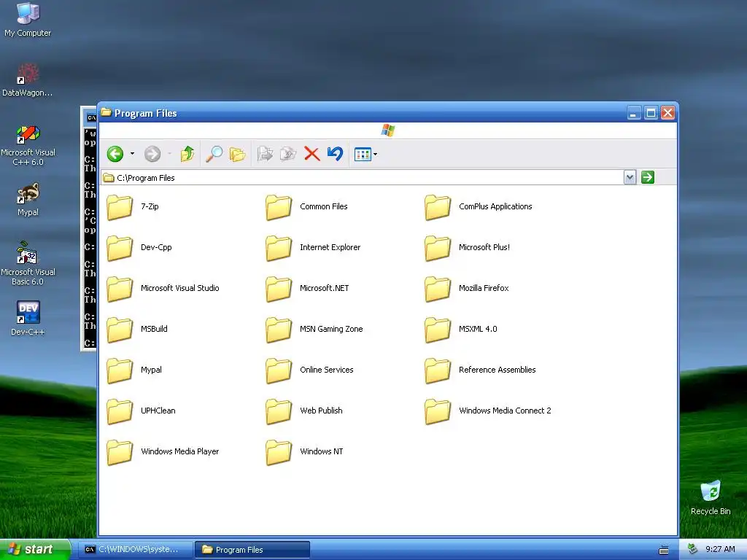The height and width of the screenshot is (560, 747).
Task: Select the ComPlus Applications folder
Action: [479, 207]
